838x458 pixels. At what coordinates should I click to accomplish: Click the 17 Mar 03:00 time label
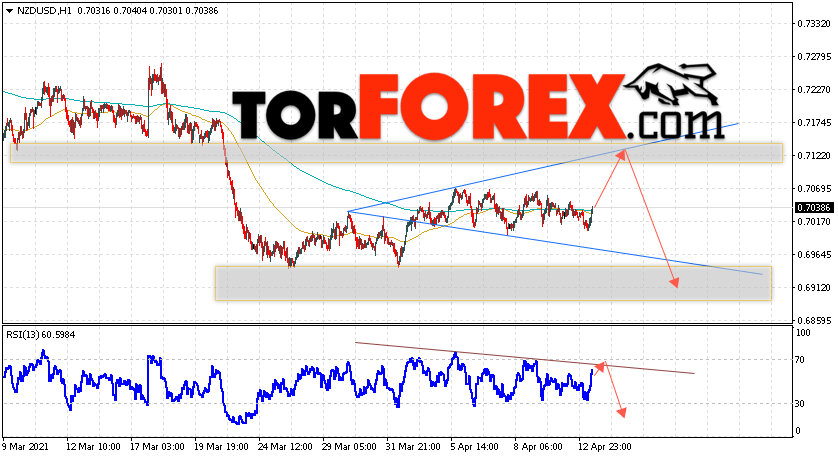[157, 447]
